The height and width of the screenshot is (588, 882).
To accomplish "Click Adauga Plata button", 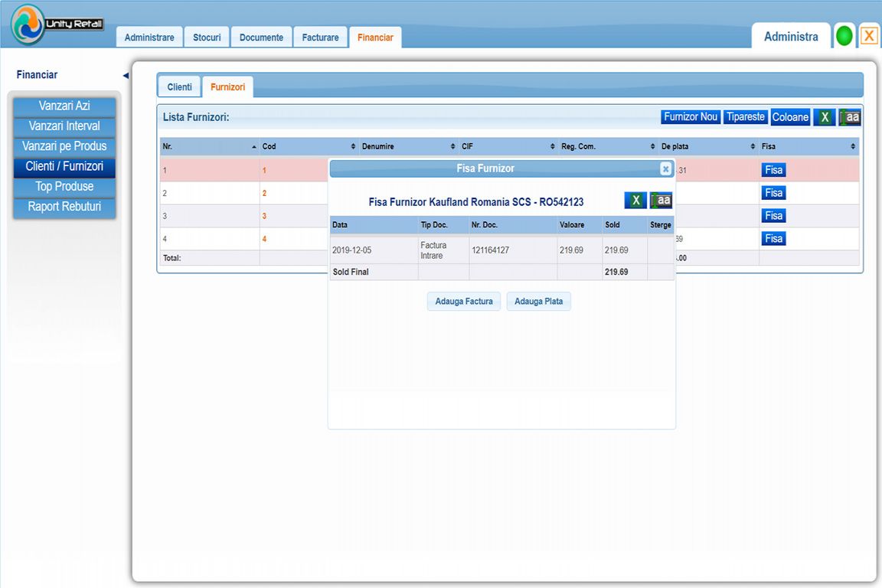I will (539, 301).
